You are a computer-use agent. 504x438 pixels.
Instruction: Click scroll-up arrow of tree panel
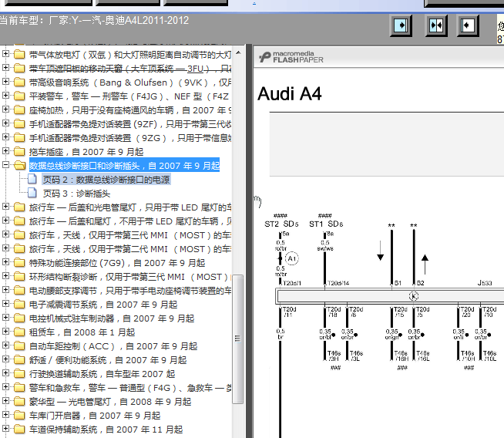pyautogui.click(x=238, y=52)
